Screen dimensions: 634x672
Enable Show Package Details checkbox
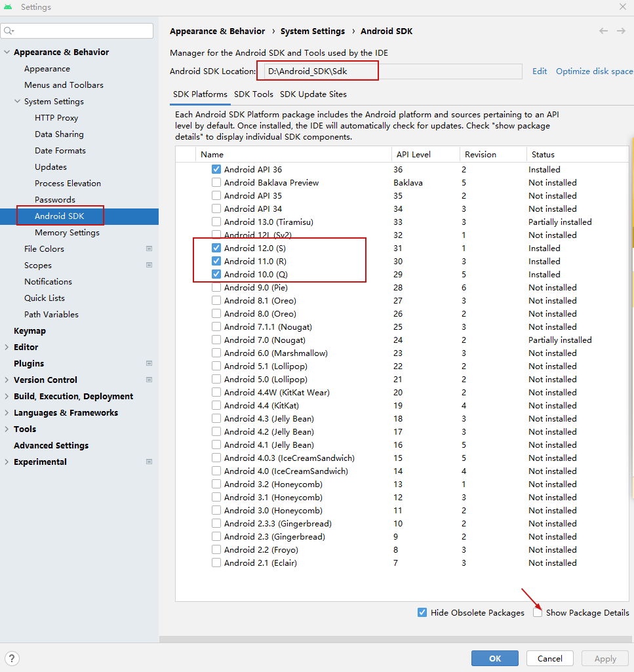pos(538,612)
